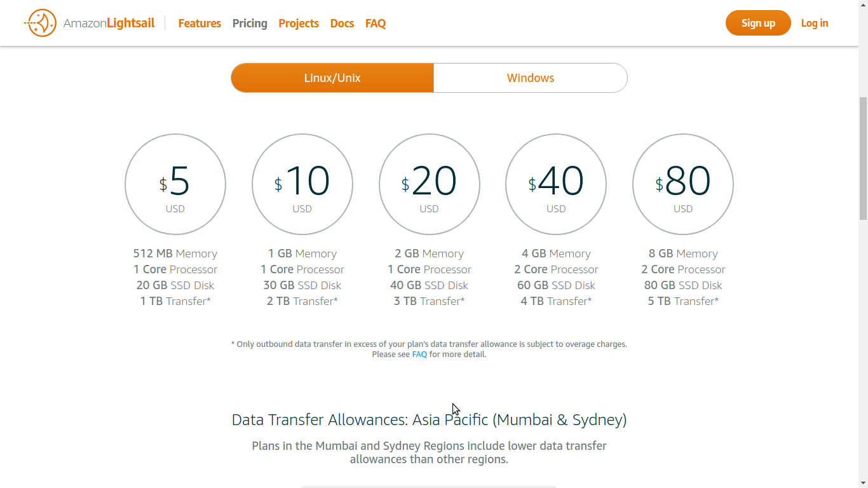
Task: Select the $80 USD plan circle
Action: coord(683,184)
